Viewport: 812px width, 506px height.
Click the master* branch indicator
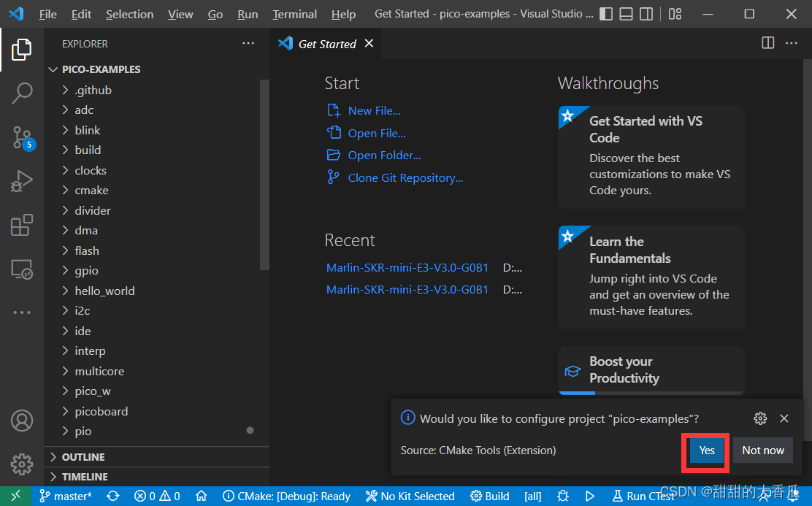point(66,497)
